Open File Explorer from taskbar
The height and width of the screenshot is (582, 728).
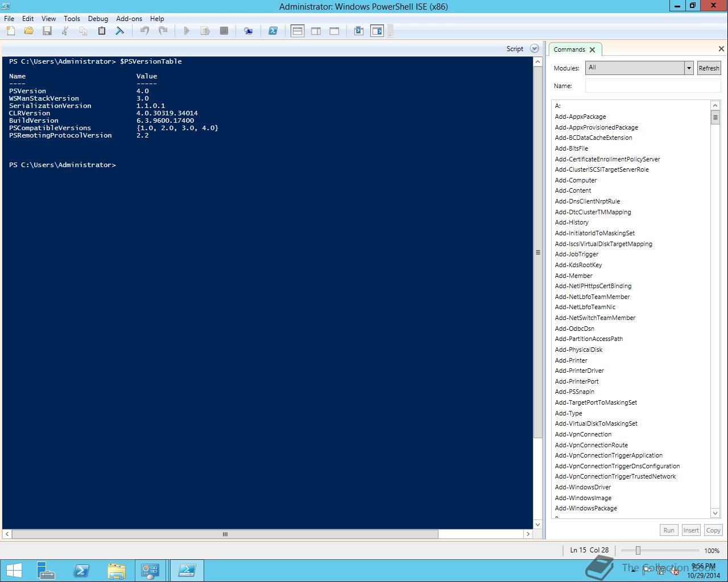116,571
